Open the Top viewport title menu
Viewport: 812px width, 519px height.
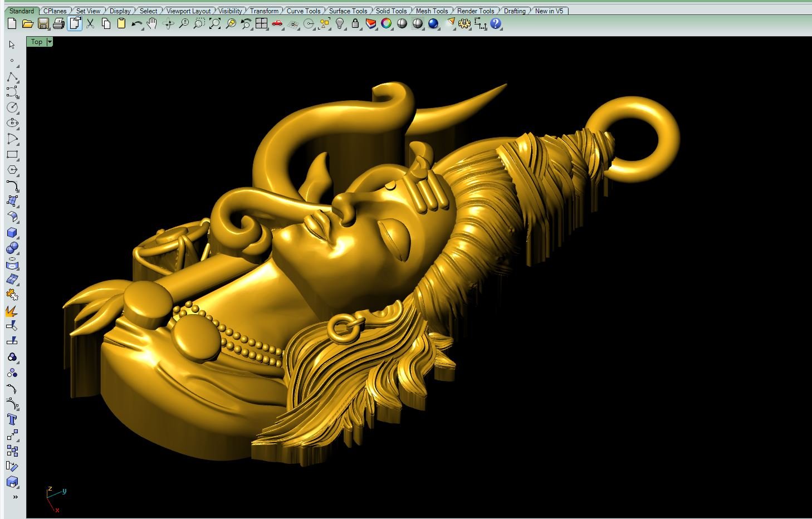36,42
